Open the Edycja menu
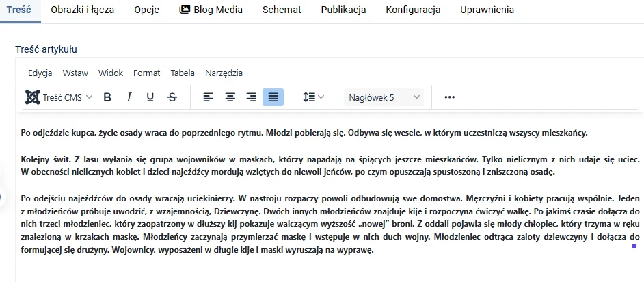 tap(40, 73)
